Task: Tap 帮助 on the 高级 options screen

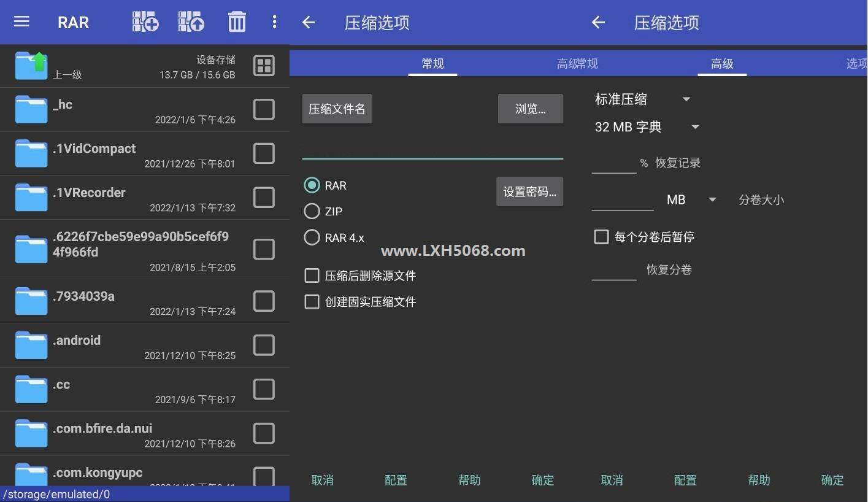Action: [759, 480]
